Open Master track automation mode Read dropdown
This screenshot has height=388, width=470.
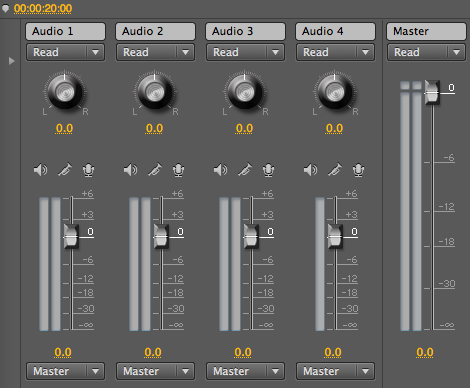coord(426,52)
